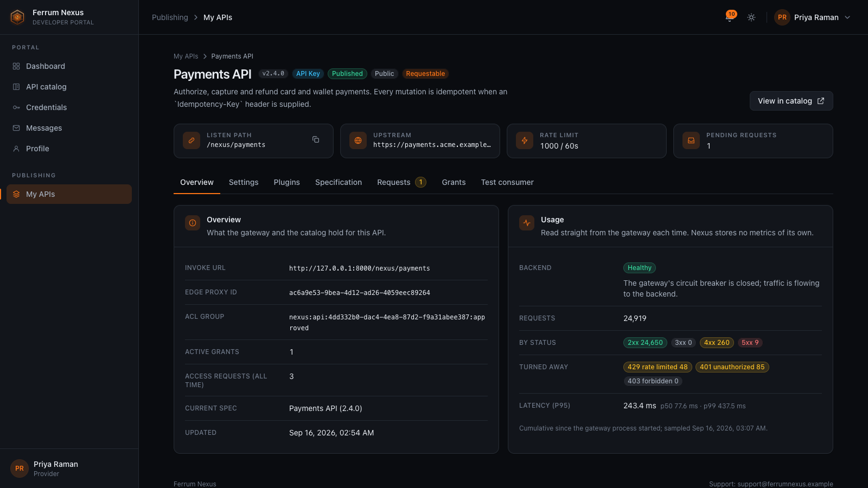The height and width of the screenshot is (488, 868).
Task: Click the Usage card activity icon
Action: (x=527, y=223)
